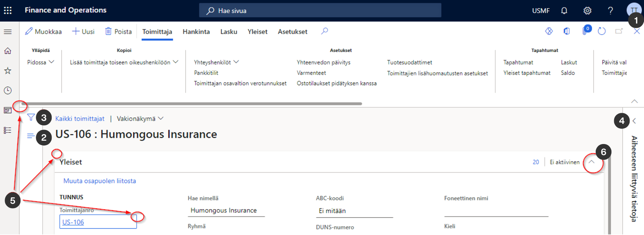Open Tapahtumat button

(518, 62)
